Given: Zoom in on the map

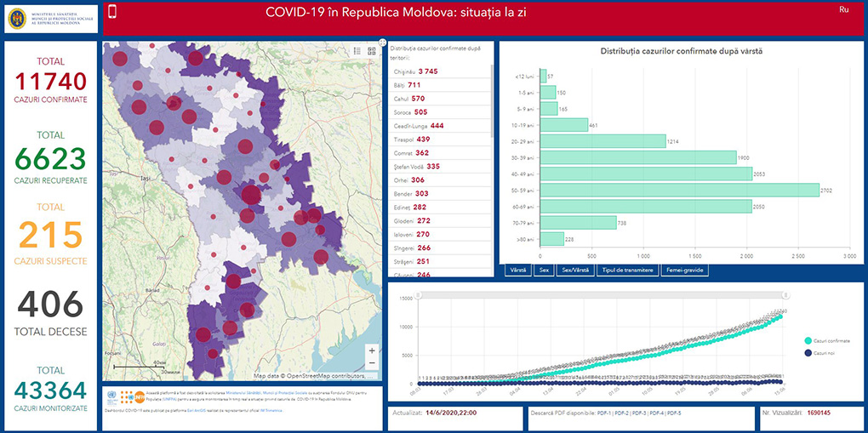Looking at the screenshot, I should point(371,350).
